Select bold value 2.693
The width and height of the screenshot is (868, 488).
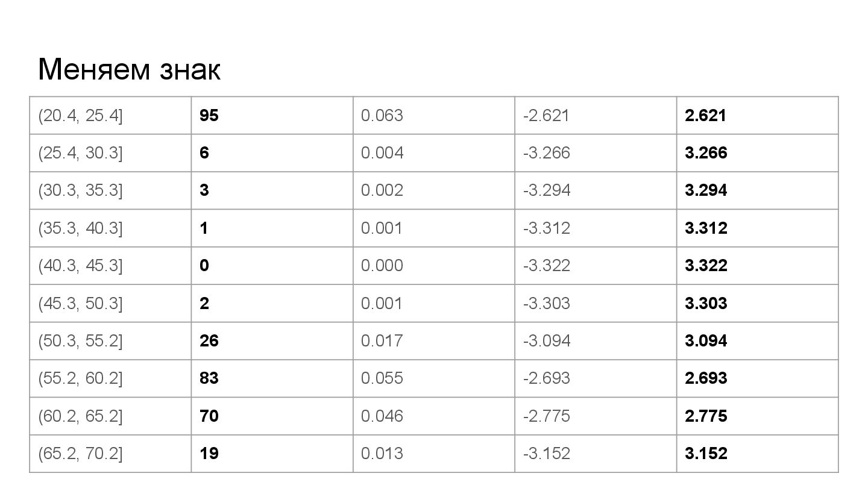pos(706,378)
